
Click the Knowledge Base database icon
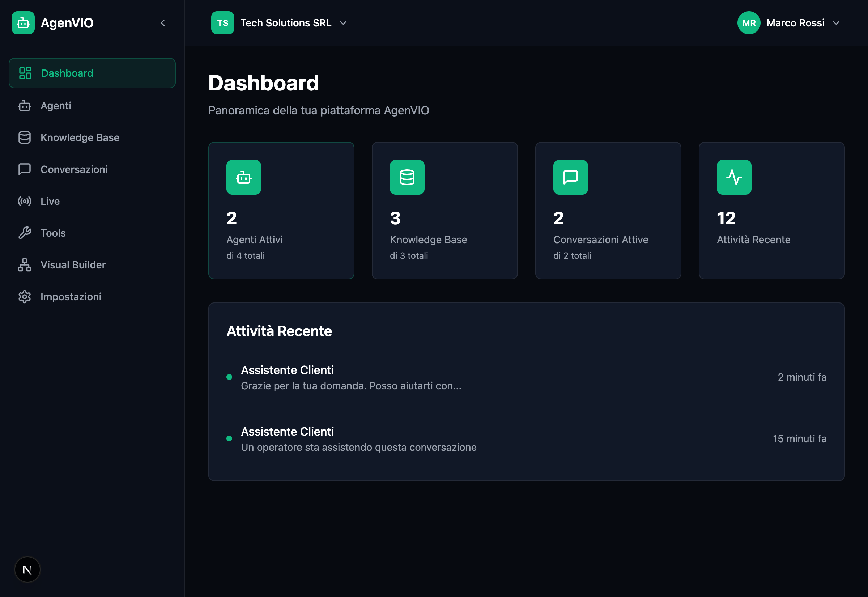pos(24,137)
